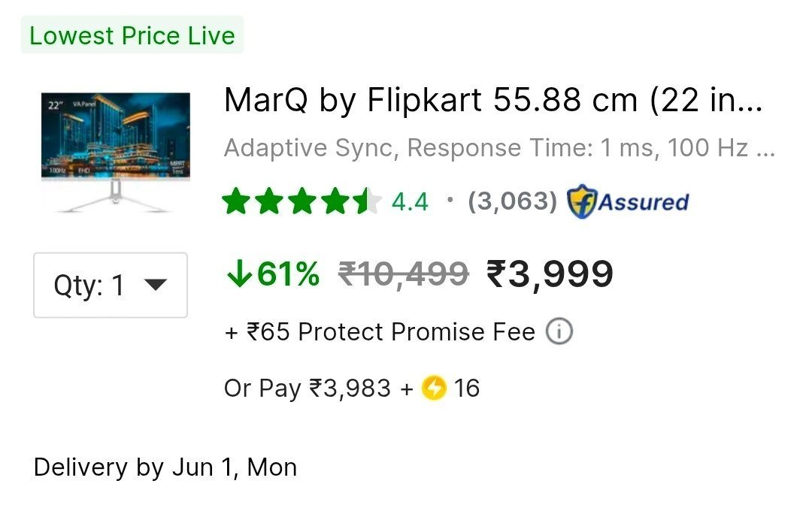This screenshot has width=812, height=517.
Task: Click the Lowest Price Live tag
Action: pos(132,35)
